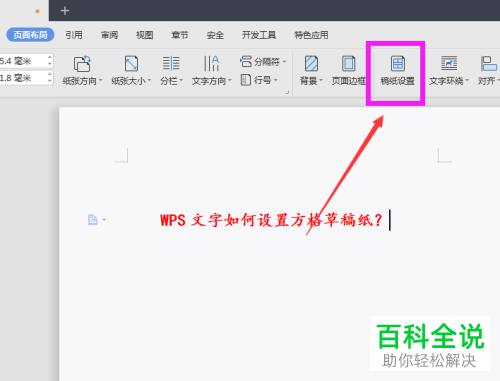
Task: Click the 分隔符 breaks icon
Action: point(246,61)
